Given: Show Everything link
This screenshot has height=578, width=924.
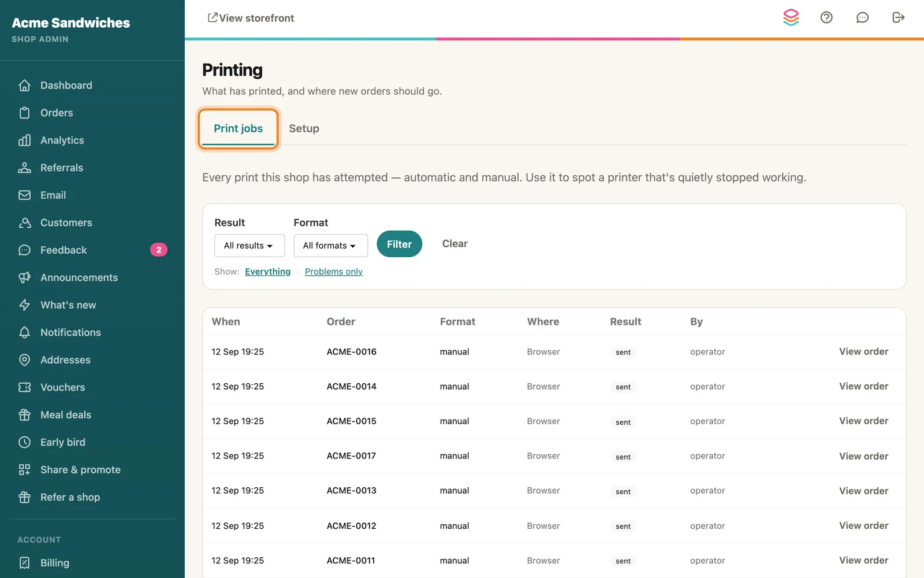Looking at the screenshot, I should coord(267,272).
